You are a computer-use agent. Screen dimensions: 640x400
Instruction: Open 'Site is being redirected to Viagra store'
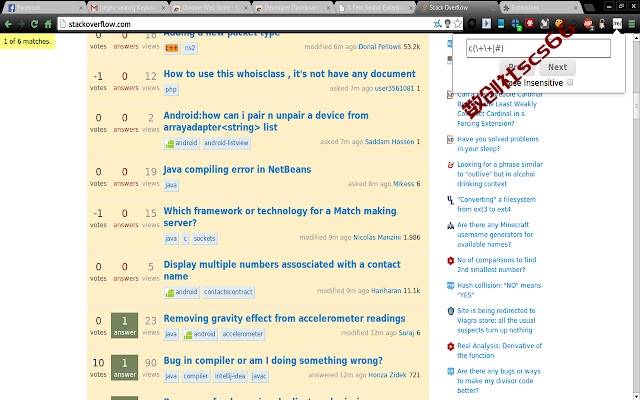pos(496,320)
